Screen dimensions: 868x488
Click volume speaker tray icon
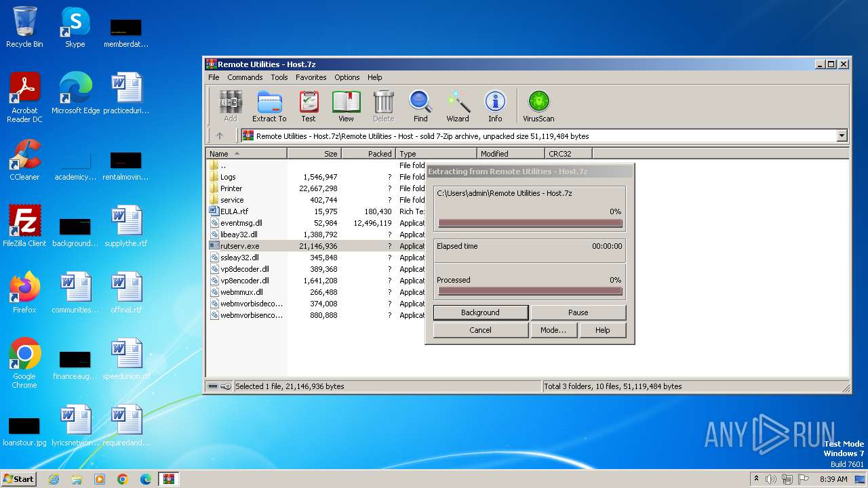771,479
